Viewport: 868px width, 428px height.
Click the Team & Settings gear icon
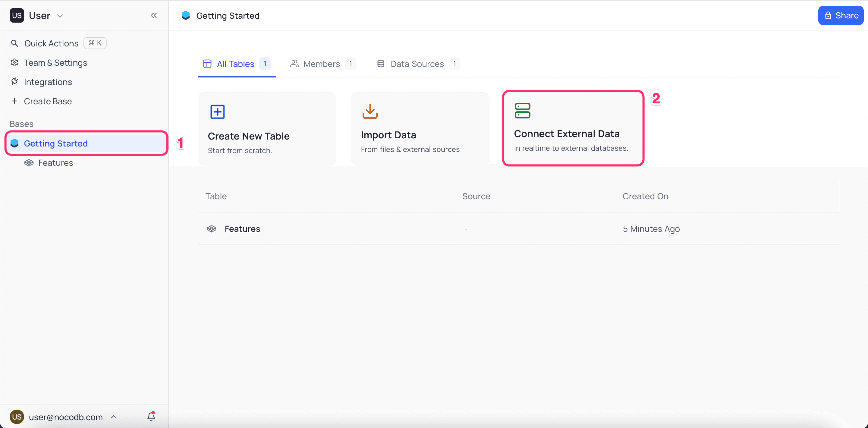pos(14,63)
